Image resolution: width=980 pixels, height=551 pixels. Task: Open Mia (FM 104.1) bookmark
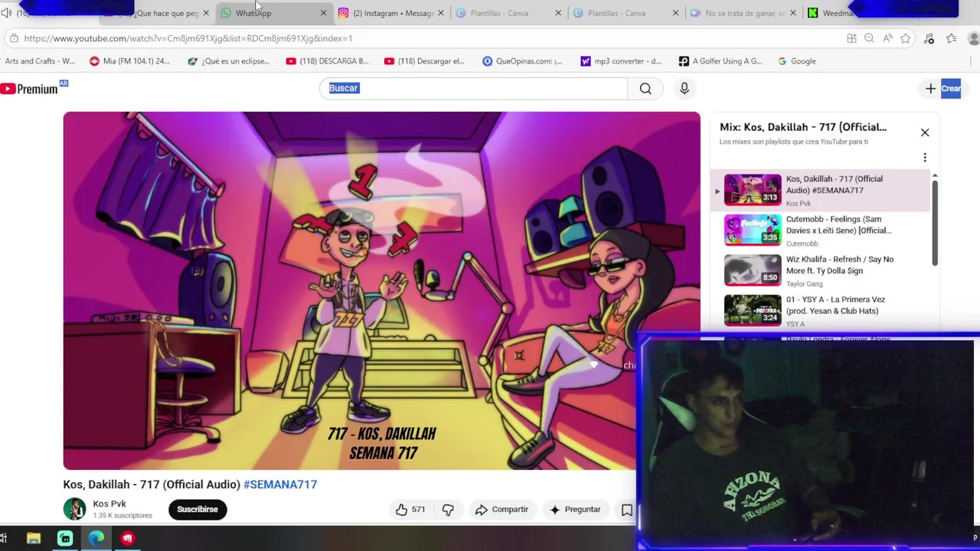(x=129, y=61)
